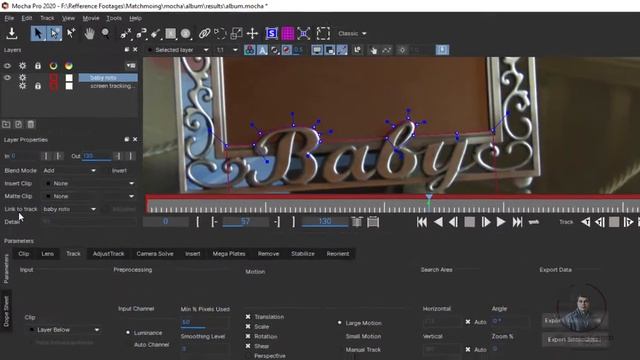Open the Clip Layer Below dropdown
The height and width of the screenshot is (360, 640).
point(65,330)
